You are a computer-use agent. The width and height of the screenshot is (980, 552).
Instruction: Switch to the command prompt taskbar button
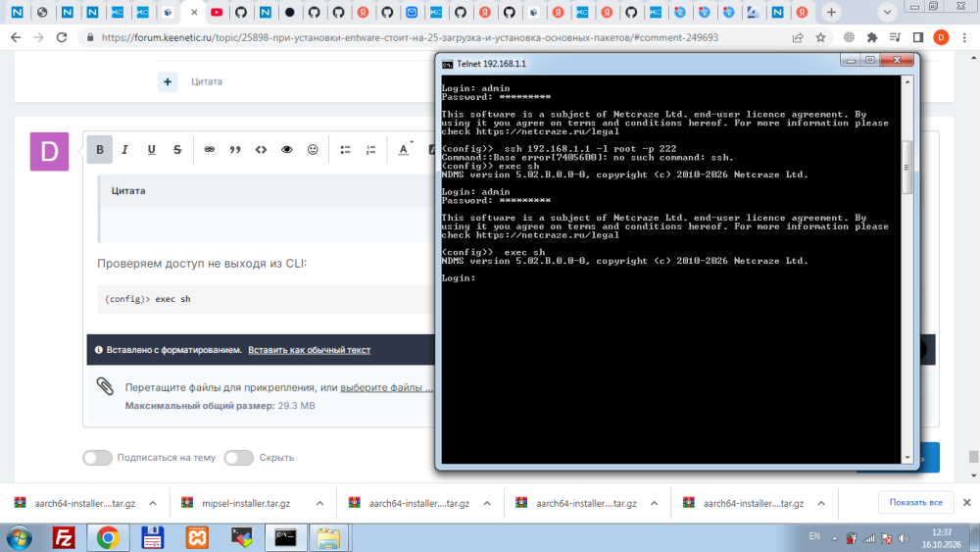pyautogui.click(x=285, y=537)
